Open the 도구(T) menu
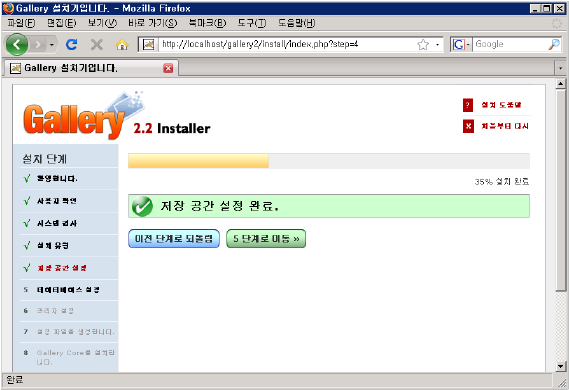 [x=251, y=23]
